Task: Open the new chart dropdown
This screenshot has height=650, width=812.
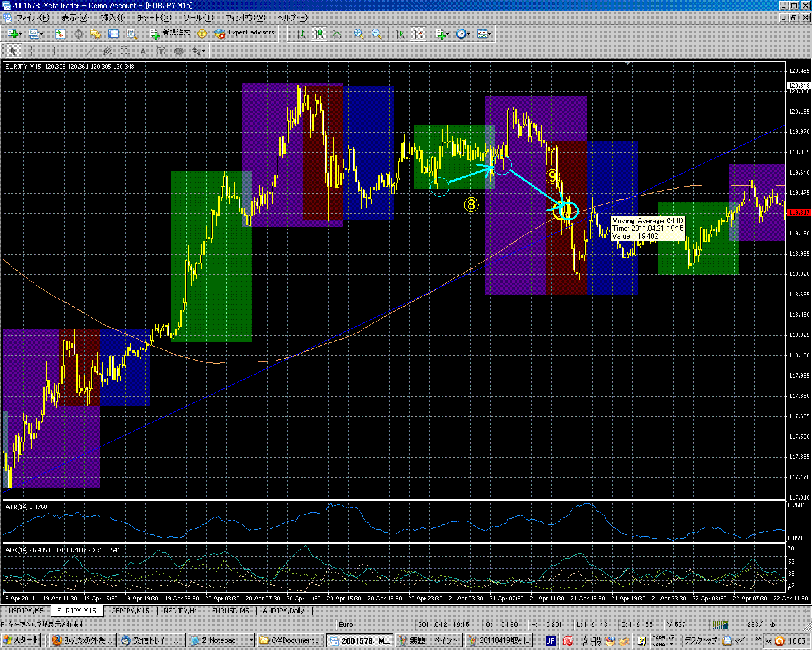Action: [15, 34]
